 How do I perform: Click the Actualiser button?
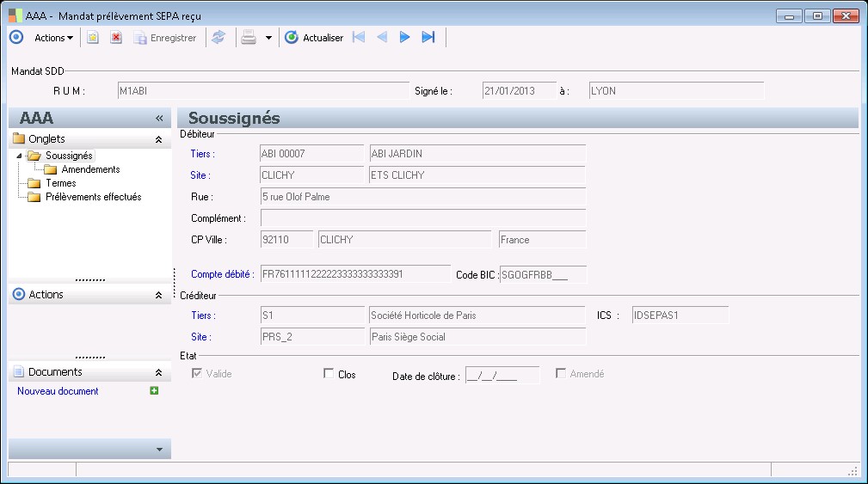(x=314, y=38)
